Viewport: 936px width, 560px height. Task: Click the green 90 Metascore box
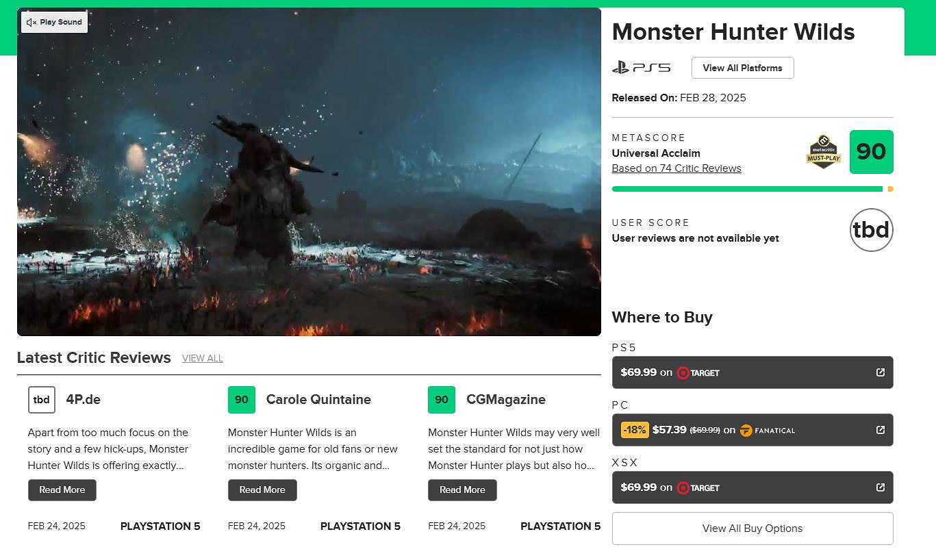871,152
